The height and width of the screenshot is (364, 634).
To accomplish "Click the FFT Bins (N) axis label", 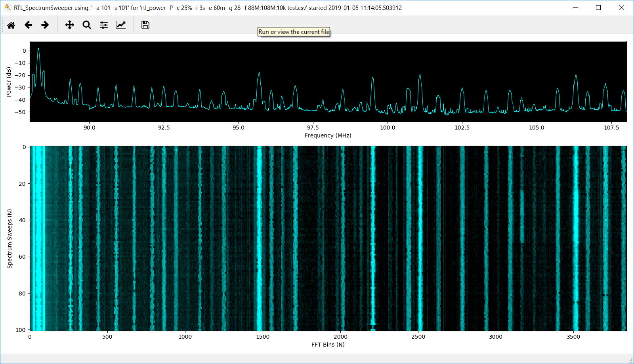I will (x=328, y=345).
